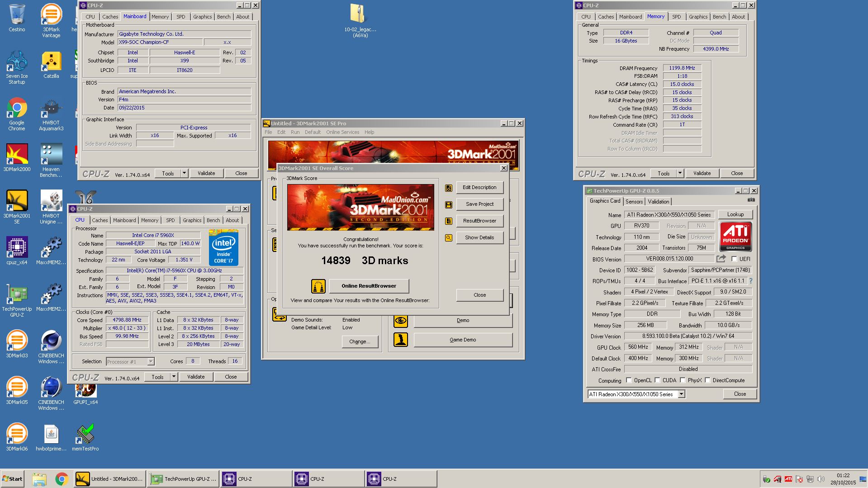Click the Online ResultBrowser button
The image size is (868, 488).
click(x=369, y=286)
